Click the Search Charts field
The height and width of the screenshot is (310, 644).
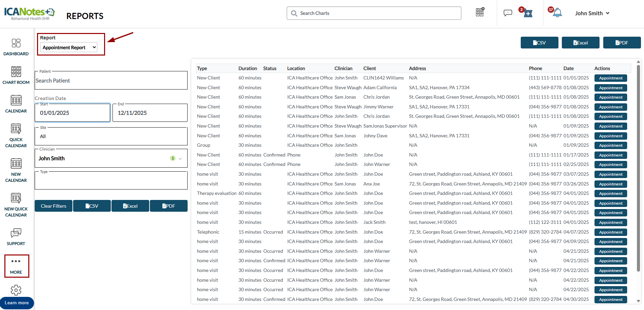pyautogui.click(x=374, y=13)
